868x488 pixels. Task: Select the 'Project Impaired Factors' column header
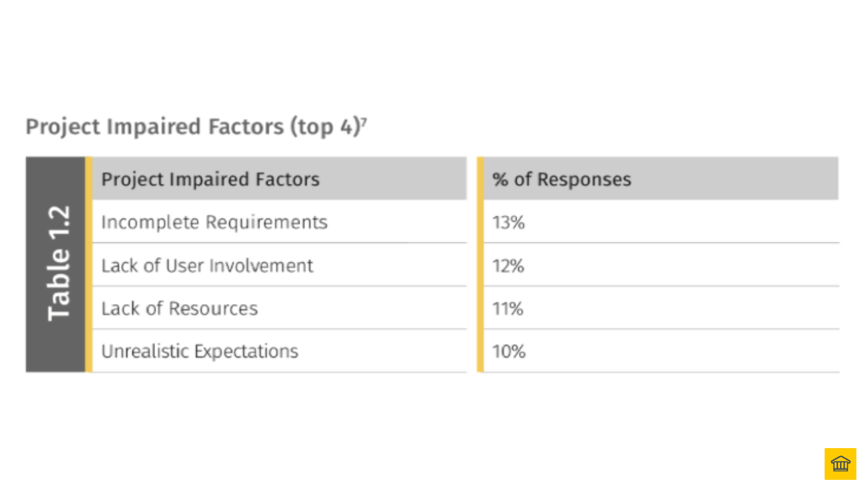(210, 179)
